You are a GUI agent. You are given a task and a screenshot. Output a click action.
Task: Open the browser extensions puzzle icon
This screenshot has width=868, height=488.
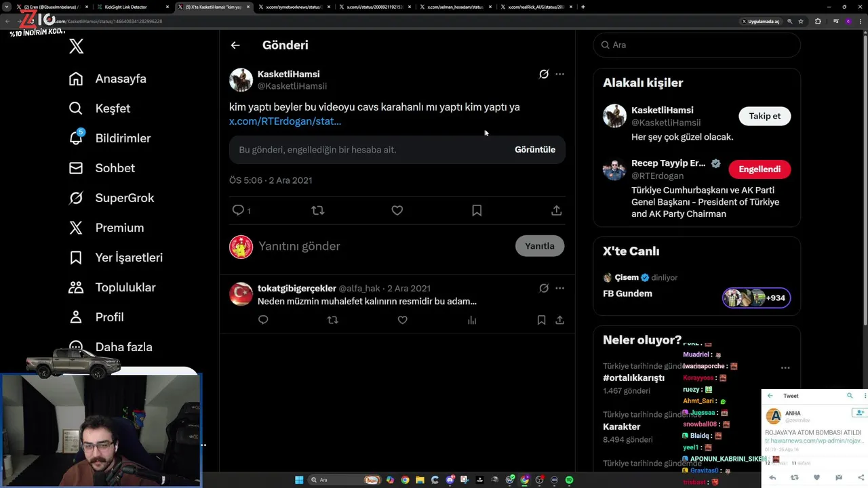[x=818, y=21]
